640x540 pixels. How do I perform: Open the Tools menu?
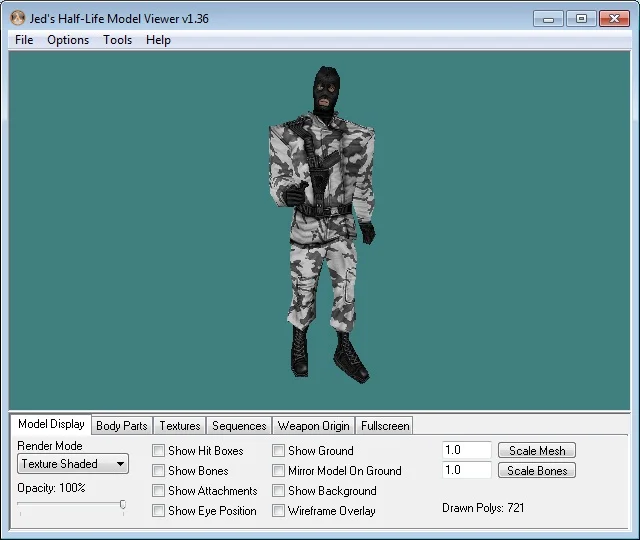(117, 40)
